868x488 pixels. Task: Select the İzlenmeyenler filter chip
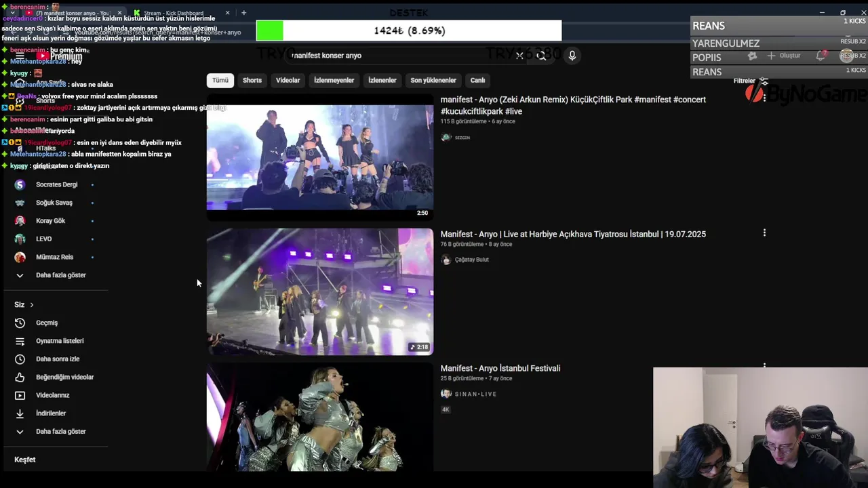coord(334,80)
